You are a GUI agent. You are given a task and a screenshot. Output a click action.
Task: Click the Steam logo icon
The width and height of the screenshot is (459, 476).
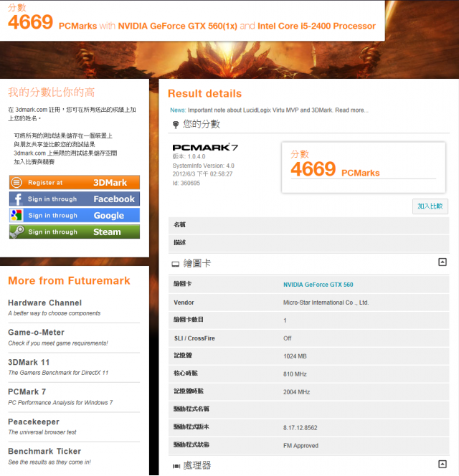[17, 232]
